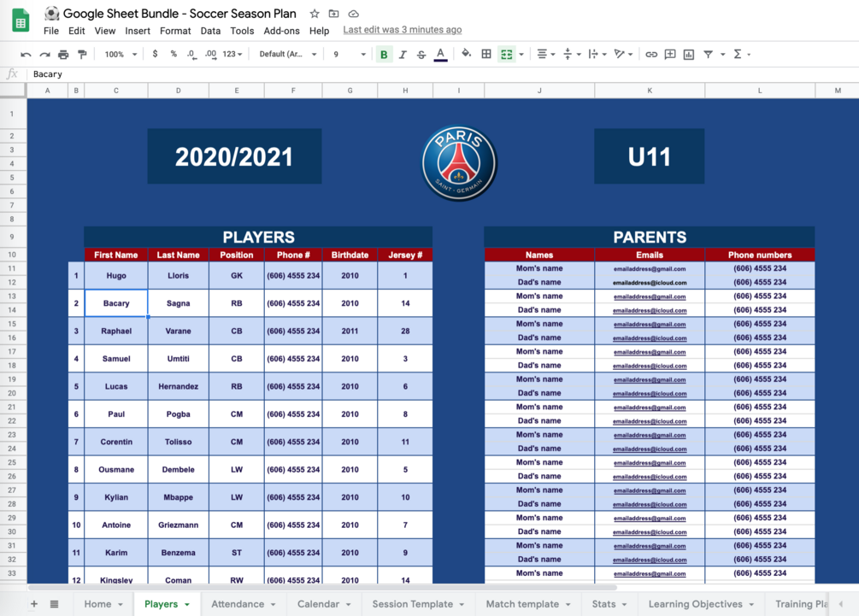Select the document title text
Screen dimensions: 859x616
(x=179, y=13)
